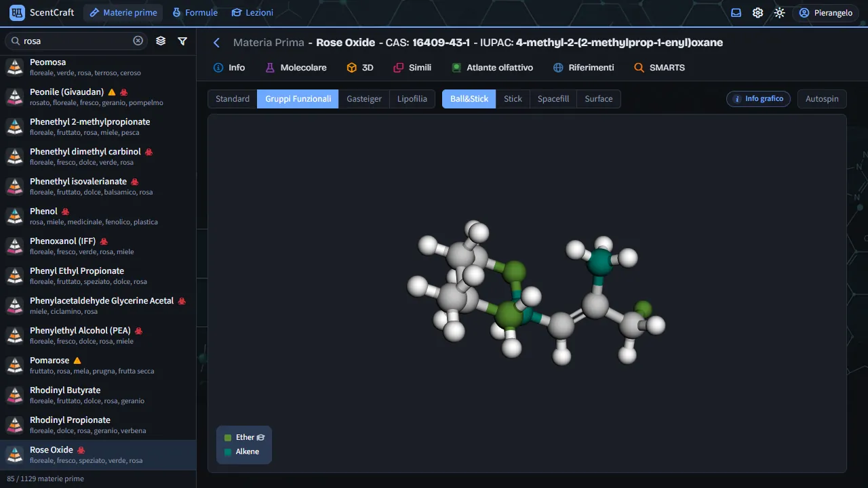This screenshot has height=488, width=868.
Task: Select Rhodinyl Propionate in the list
Action: (x=98, y=425)
